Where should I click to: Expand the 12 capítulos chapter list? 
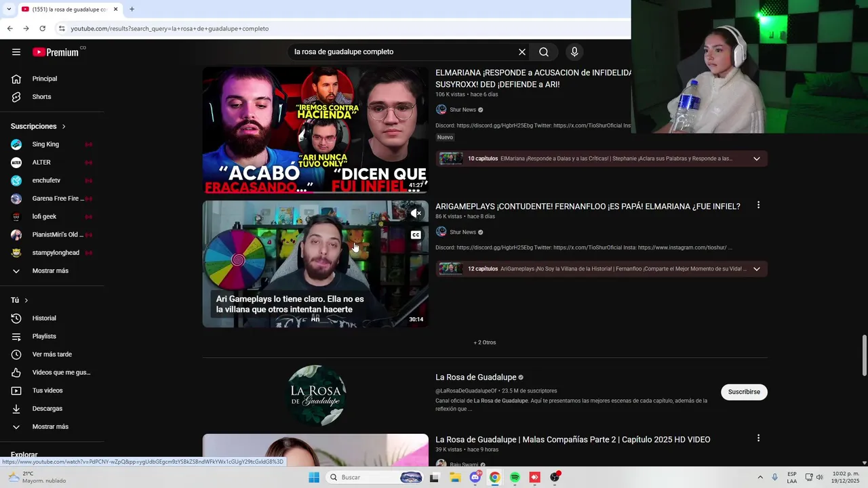click(x=756, y=269)
